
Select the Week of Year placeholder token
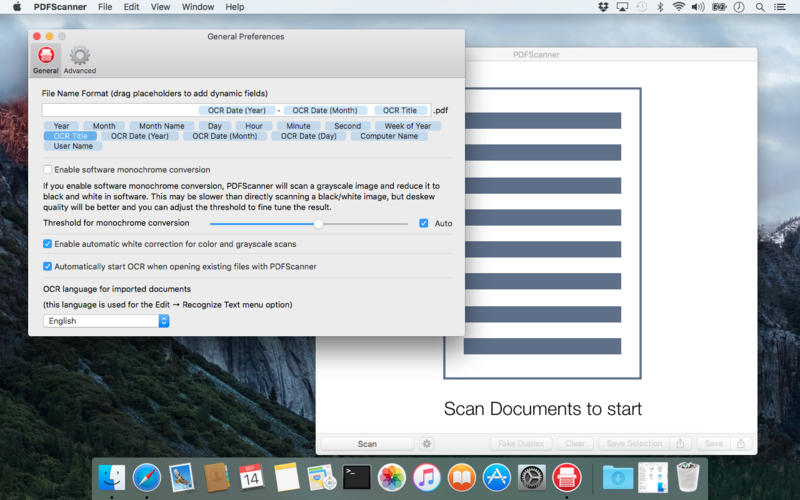[x=408, y=126]
